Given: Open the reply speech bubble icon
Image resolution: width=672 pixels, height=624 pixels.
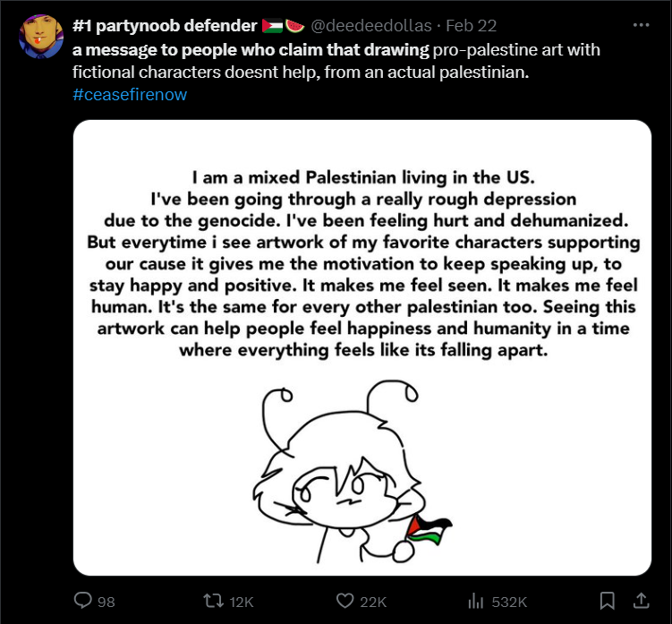Looking at the screenshot, I should click(83, 601).
